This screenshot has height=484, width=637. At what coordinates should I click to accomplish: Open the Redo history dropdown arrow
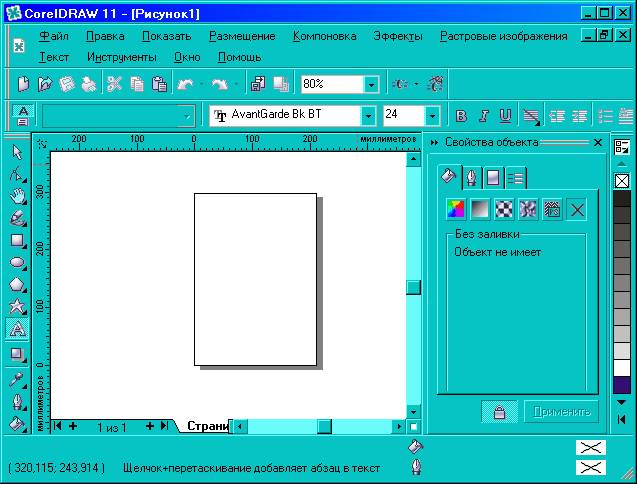point(236,84)
